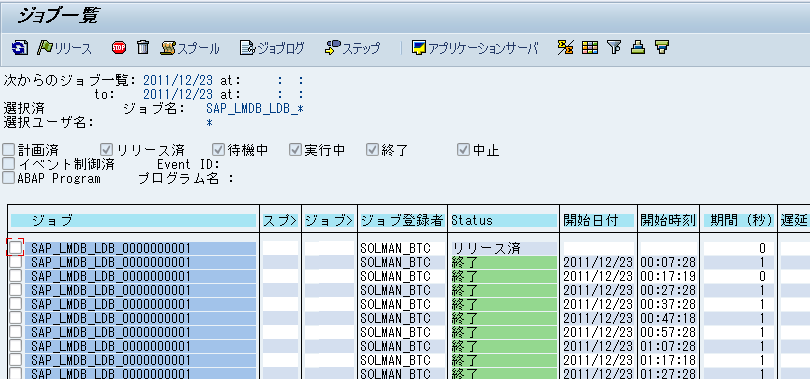Screen dimensions: 810x379
Task: Click the ジョブ登録者 column header
Action: [402, 220]
